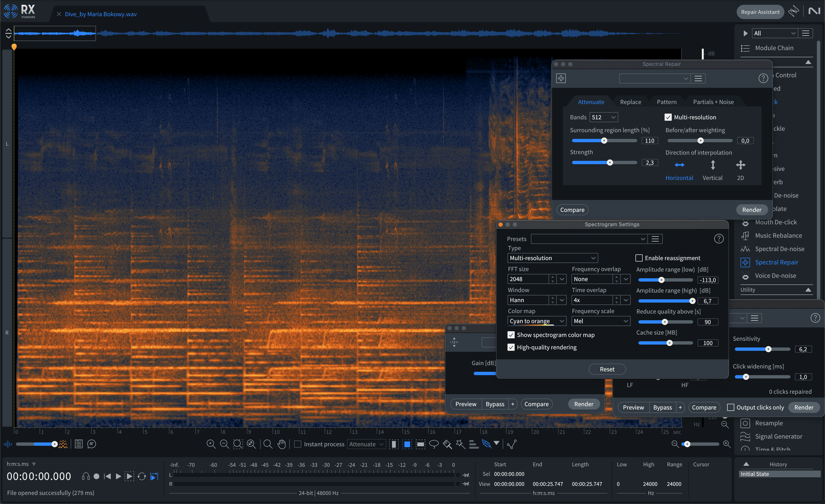Uncheck Multi-resolution in Spectral Repair
Screen dimensions: 825x504
coord(668,117)
